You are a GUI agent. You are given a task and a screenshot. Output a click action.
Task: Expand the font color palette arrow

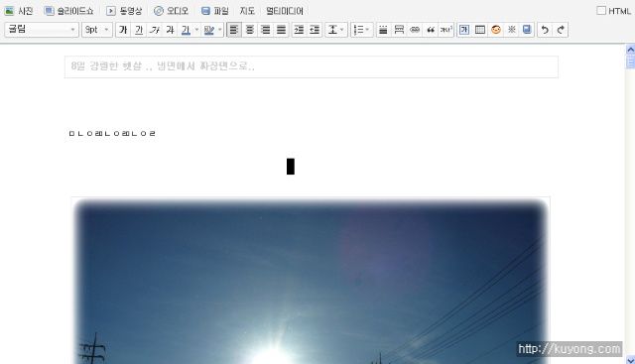click(196, 30)
